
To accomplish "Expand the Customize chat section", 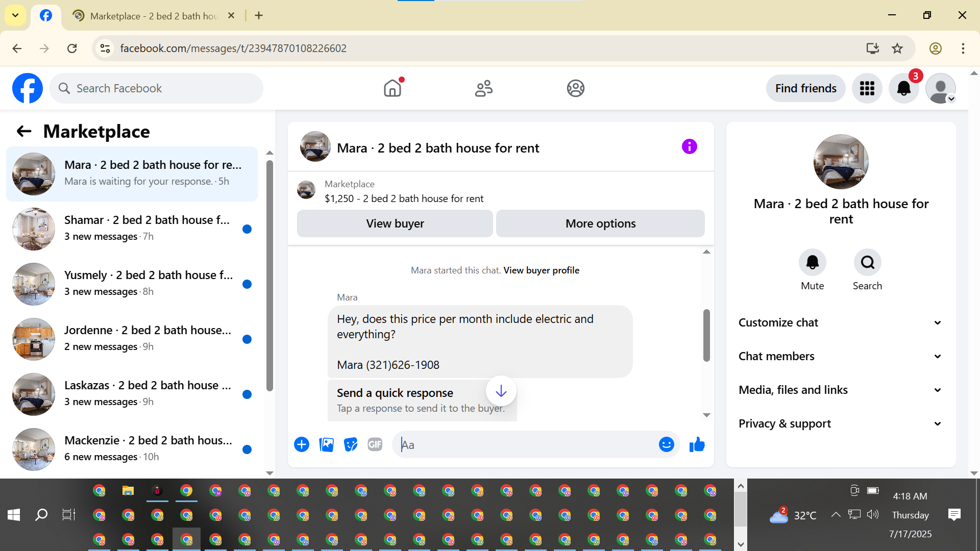I will tap(840, 322).
